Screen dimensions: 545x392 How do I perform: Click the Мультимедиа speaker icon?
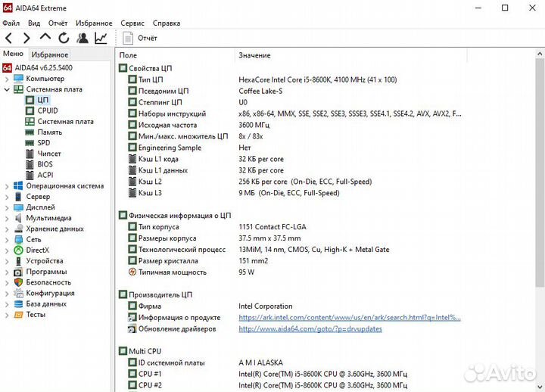(18, 218)
